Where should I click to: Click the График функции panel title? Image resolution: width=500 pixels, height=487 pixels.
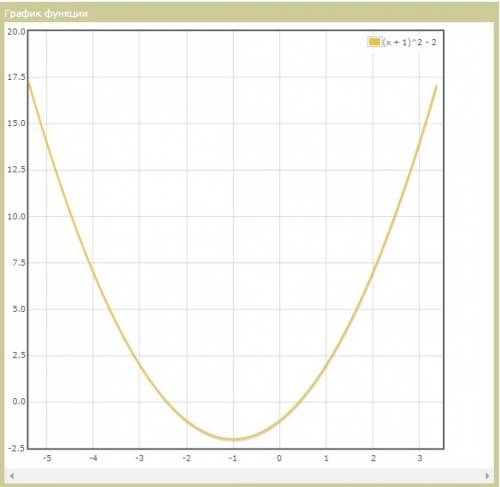(x=46, y=14)
